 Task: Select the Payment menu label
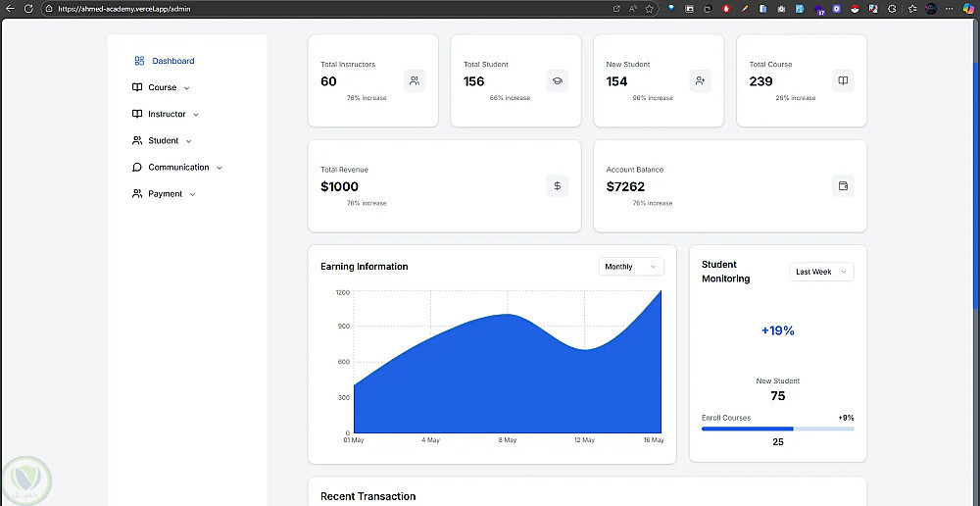click(x=165, y=194)
